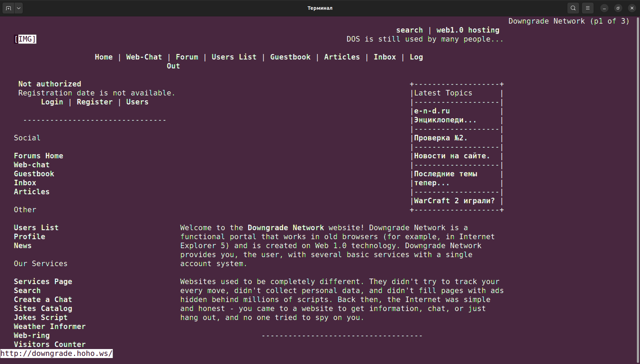The image size is (640, 364).
Task: Click the 'Latest Topics' box heading
Action: pyautogui.click(x=443, y=93)
